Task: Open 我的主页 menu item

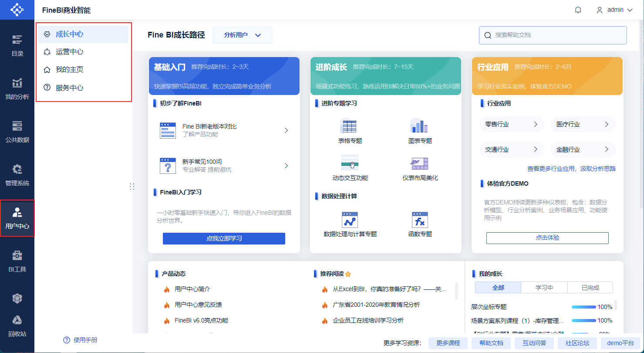Action: pyautogui.click(x=84, y=70)
